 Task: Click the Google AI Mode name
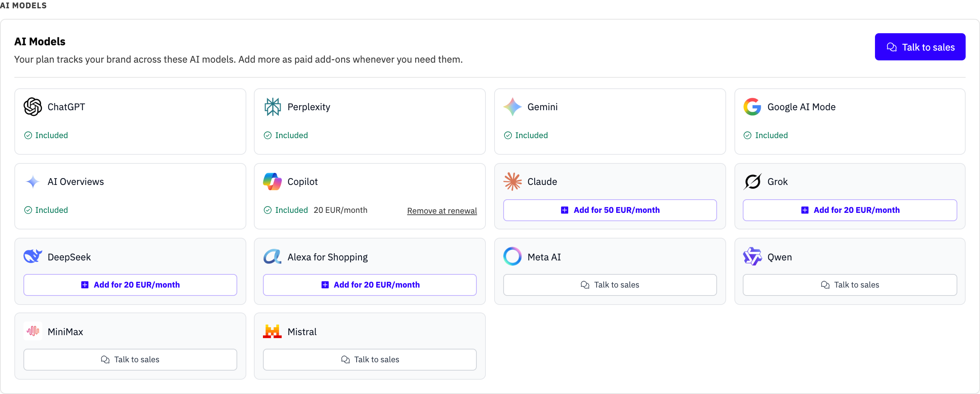801,107
